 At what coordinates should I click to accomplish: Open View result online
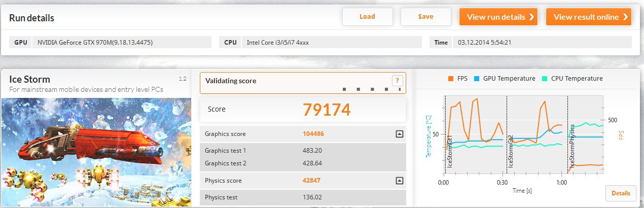pos(589,17)
